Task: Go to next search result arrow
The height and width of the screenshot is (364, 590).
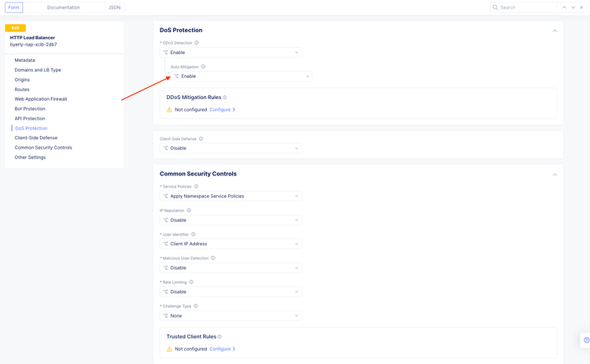Action: tap(573, 7)
